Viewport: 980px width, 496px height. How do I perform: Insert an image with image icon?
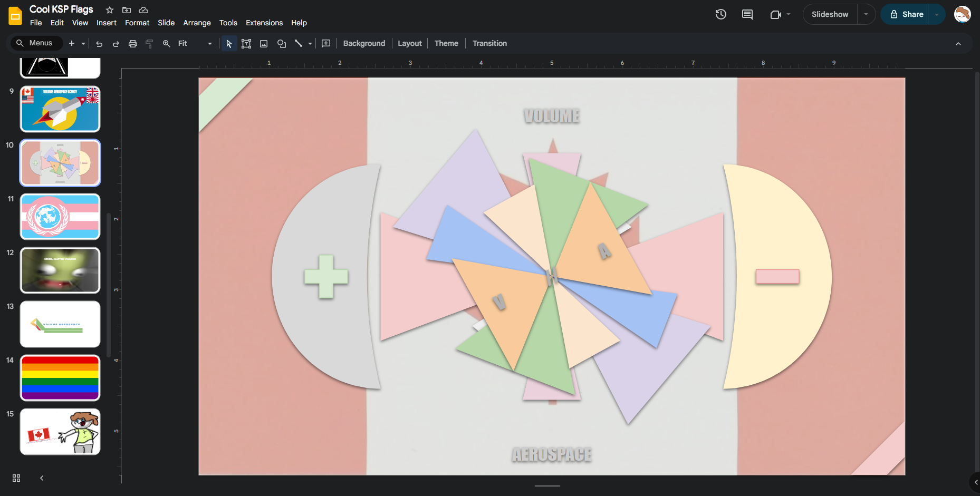(264, 43)
